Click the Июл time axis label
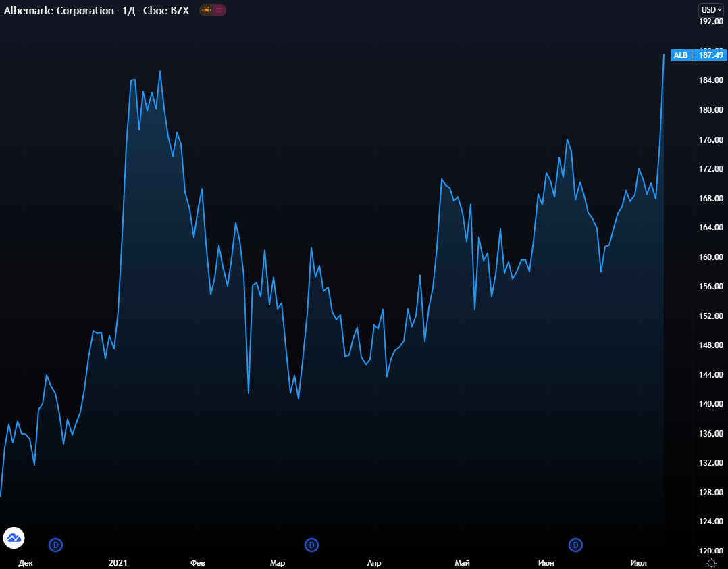This screenshot has height=569, width=728. 639,563
